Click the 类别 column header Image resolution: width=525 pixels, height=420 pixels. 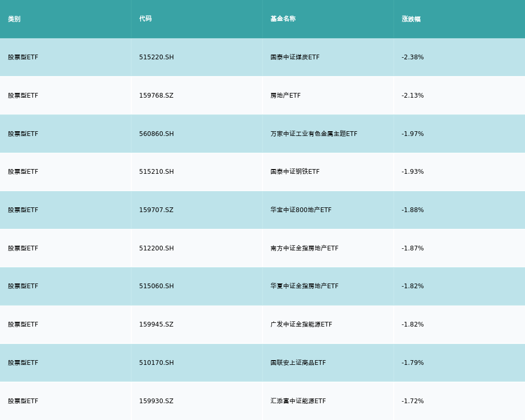point(14,19)
